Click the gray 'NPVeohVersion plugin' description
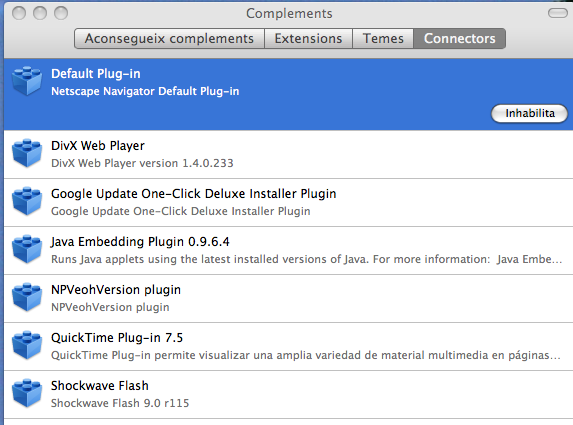Image resolution: width=573 pixels, height=425 pixels. pyautogui.click(x=110, y=307)
